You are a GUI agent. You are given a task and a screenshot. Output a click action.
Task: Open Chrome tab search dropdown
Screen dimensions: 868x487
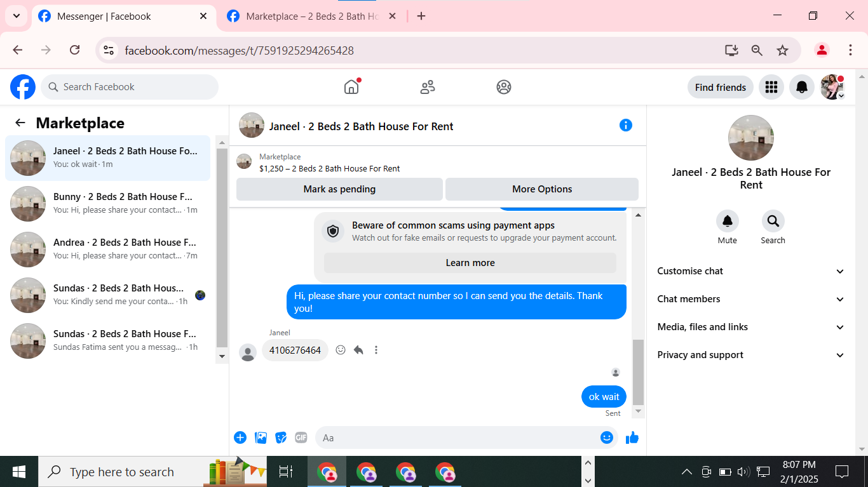[x=16, y=16]
